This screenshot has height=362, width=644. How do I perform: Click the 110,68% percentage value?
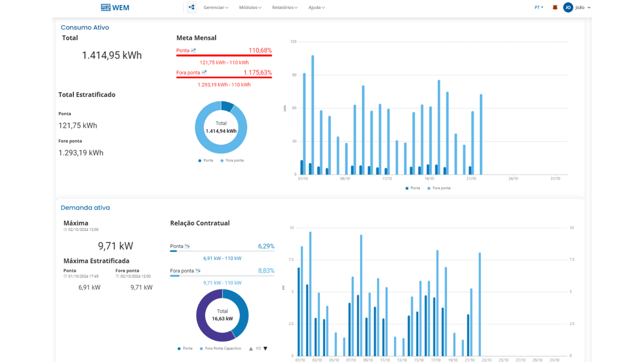click(260, 50)
